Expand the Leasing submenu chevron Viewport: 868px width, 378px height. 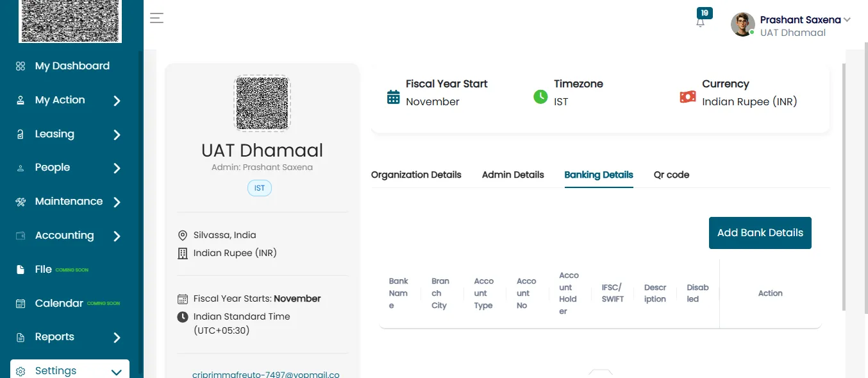pos(117,135)
